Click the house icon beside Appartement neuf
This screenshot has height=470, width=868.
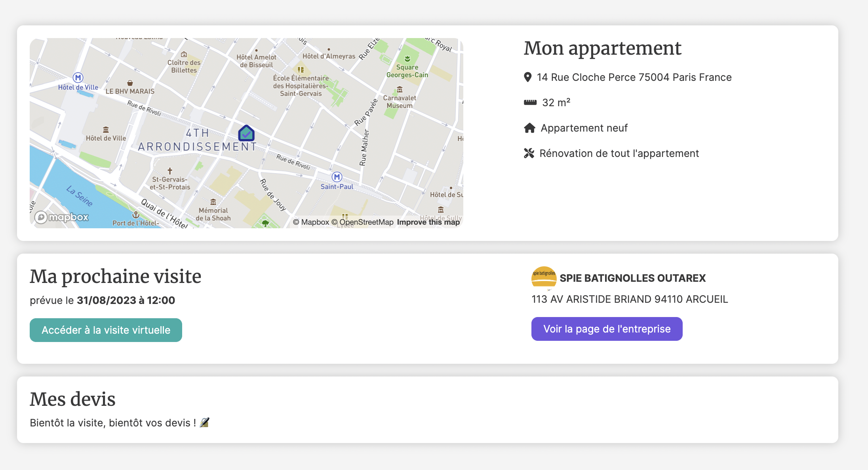(x=529, y=128)
